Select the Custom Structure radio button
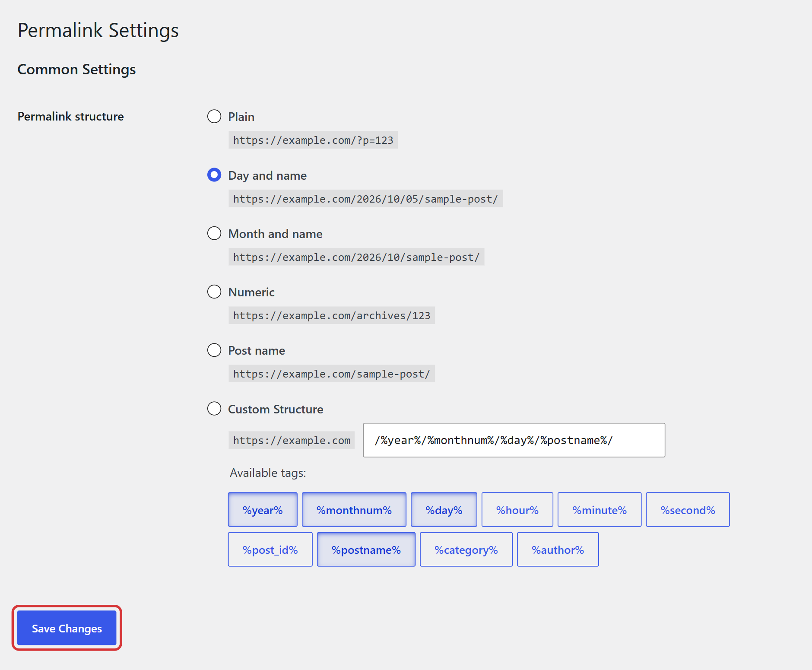The width and height of the screenshot is (812, 670). click(x=214, y=409)
